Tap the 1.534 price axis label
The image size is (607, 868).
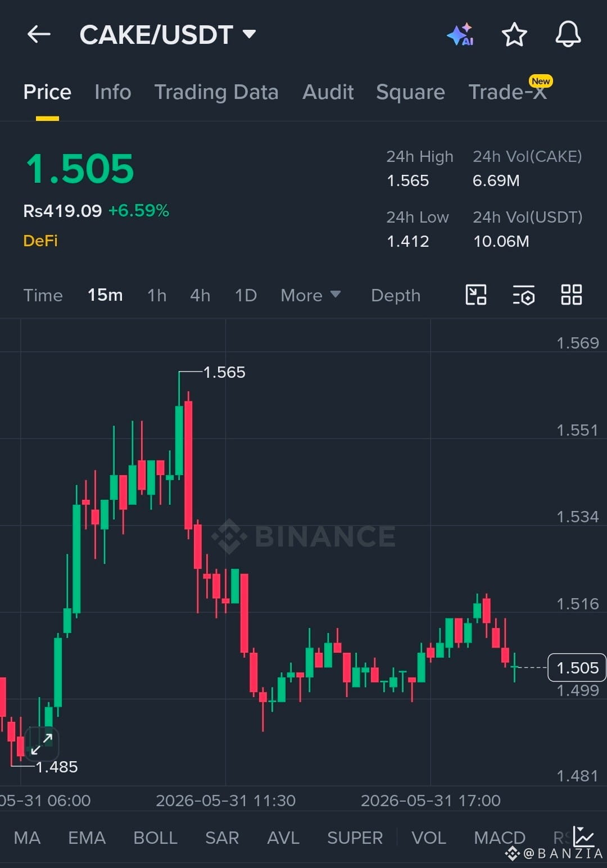[578, 517]
